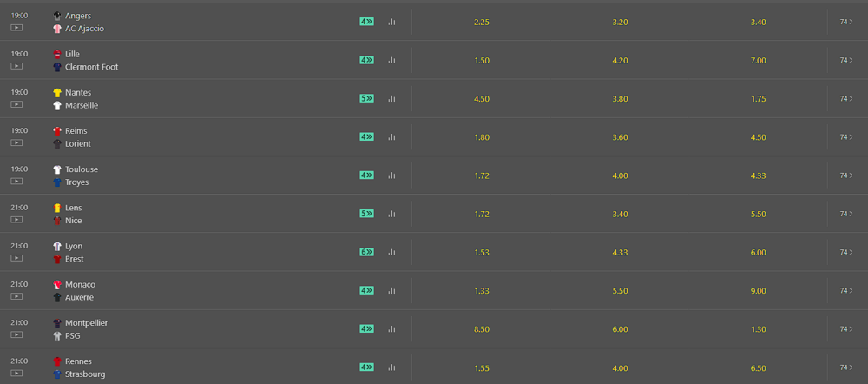The image size is (868, 384).
Task: Expand 74 more markets for Angers v AC Ajaccio
Action: click(x=845, y=22)
